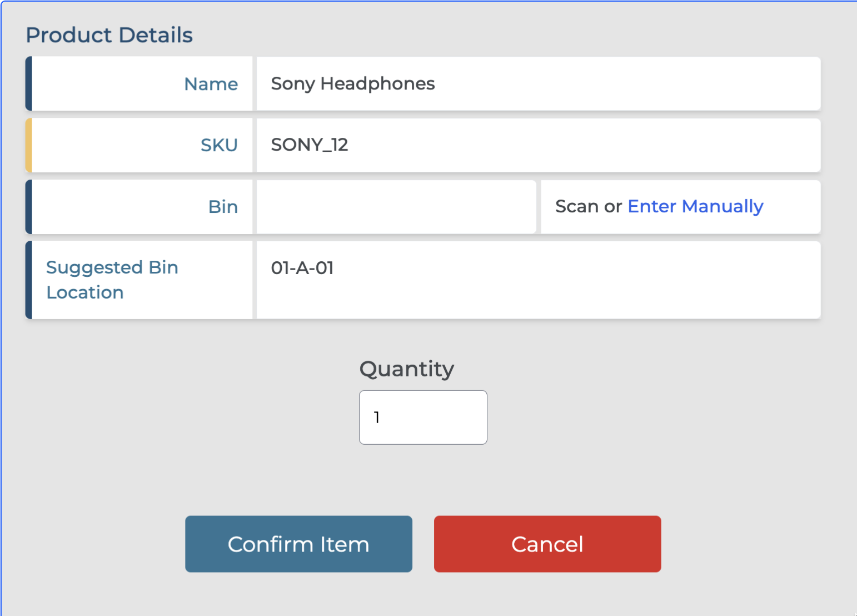The width and height of the screenshot is (857, 616).
Task: Click the Confirm Item button
Action: click(298, 544)
